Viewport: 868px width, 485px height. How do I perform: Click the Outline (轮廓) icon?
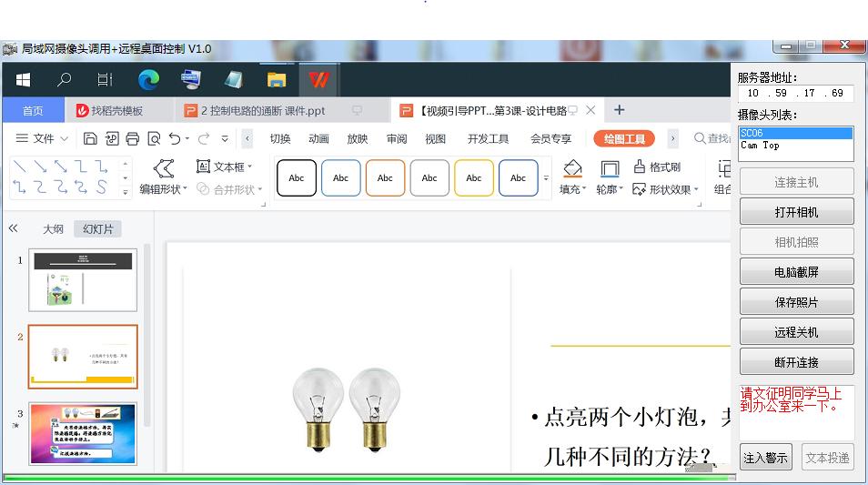pyautogui.click(x=610, y=168)
